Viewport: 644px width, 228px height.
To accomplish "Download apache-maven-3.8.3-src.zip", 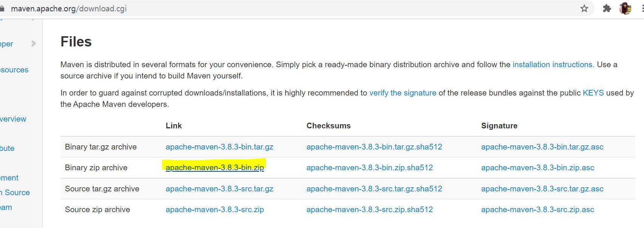I will (215, 210).
